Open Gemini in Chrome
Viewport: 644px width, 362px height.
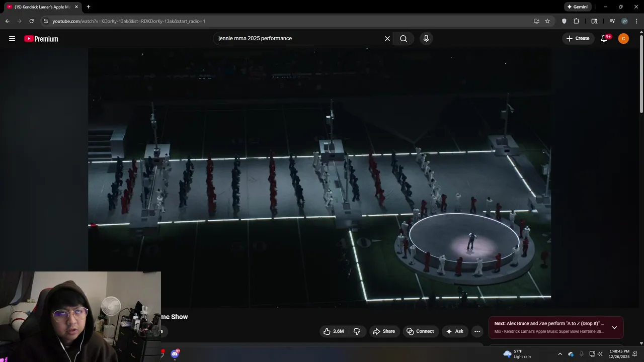577,7
